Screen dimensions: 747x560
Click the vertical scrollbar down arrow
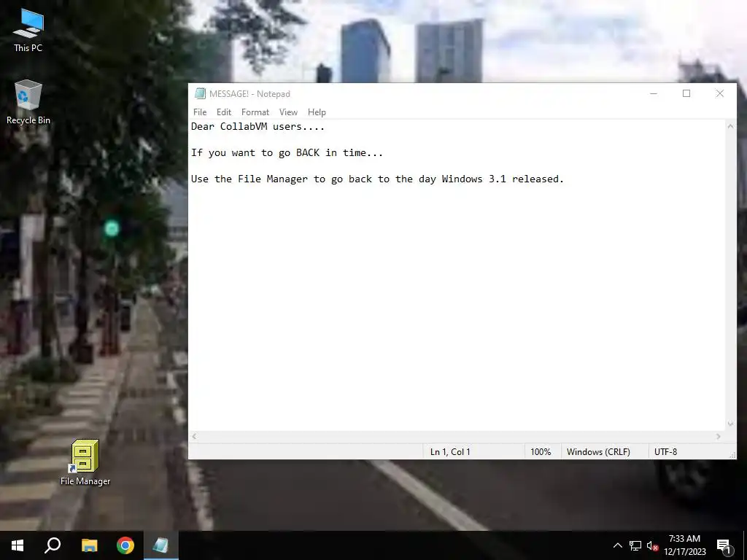(730, 424)
